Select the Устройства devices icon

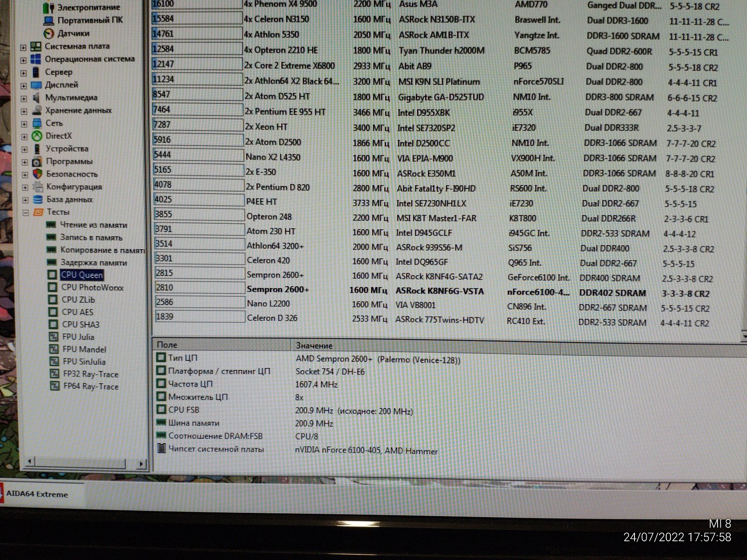pos(37,149)
